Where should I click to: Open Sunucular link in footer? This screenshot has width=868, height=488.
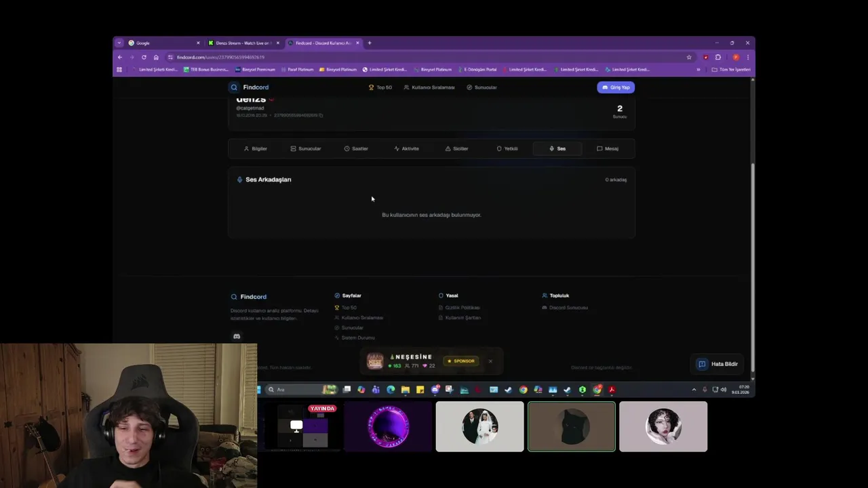[x=349, y=328]
